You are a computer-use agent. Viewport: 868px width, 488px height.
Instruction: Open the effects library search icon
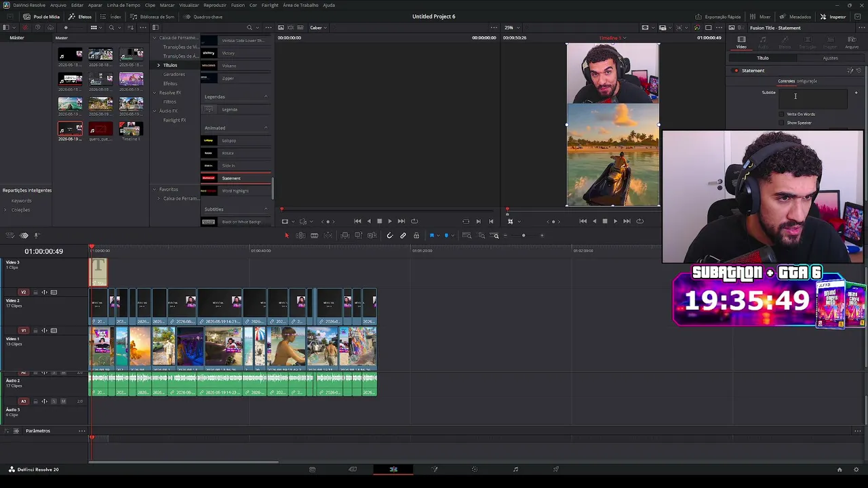click(250, 28)
